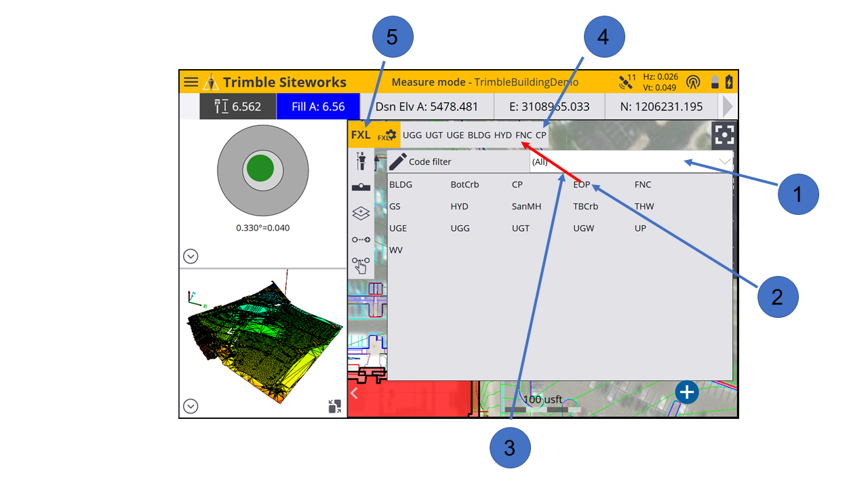The height and width of the screenshot is (488, 868).
Task: Select the line with plus node tool
Action: (360, 239)
